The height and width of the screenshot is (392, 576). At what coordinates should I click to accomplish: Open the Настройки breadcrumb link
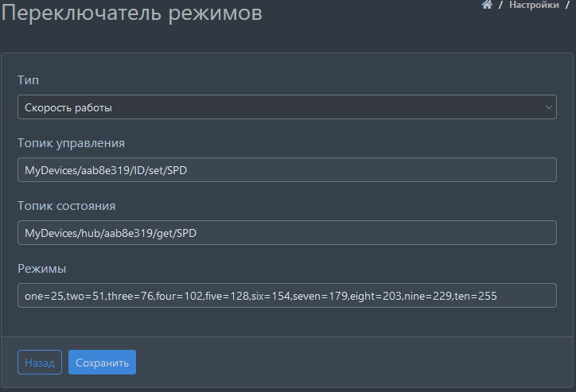[533, 5]
